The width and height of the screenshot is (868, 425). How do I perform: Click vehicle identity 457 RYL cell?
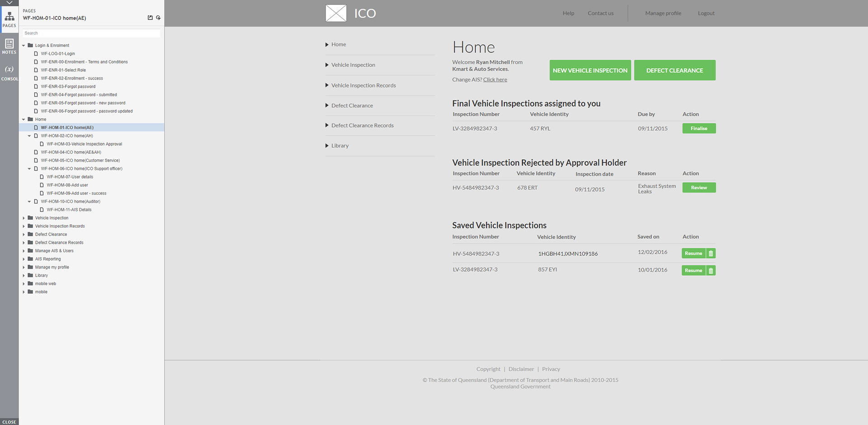pos(540,128)
